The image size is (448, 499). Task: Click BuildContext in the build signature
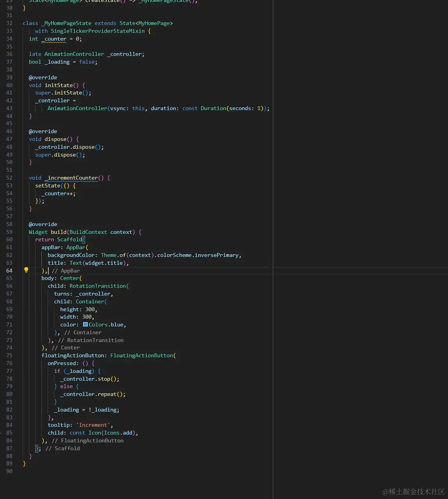pos(88,232)
